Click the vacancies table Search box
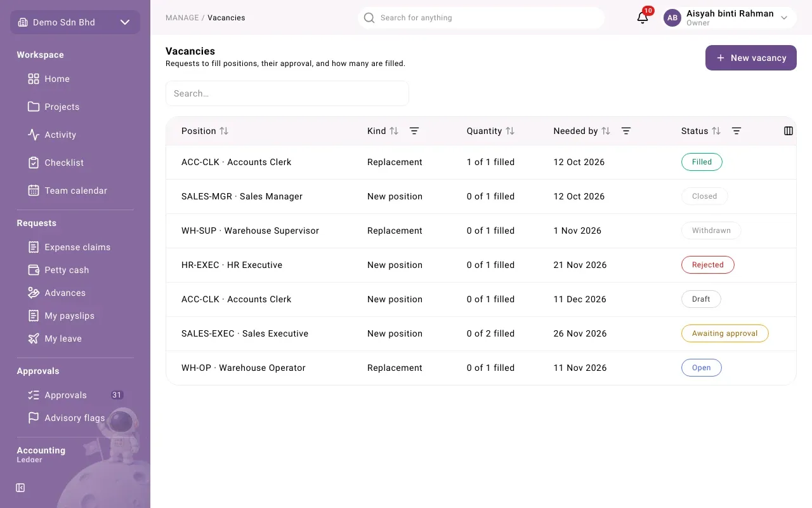This screenshot has height=508, width=812. tap(287, 93)
